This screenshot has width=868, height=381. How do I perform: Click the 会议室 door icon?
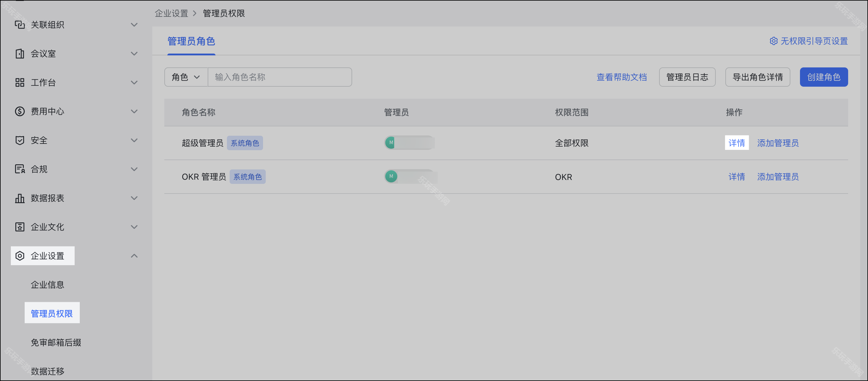[x=20, y=54]
